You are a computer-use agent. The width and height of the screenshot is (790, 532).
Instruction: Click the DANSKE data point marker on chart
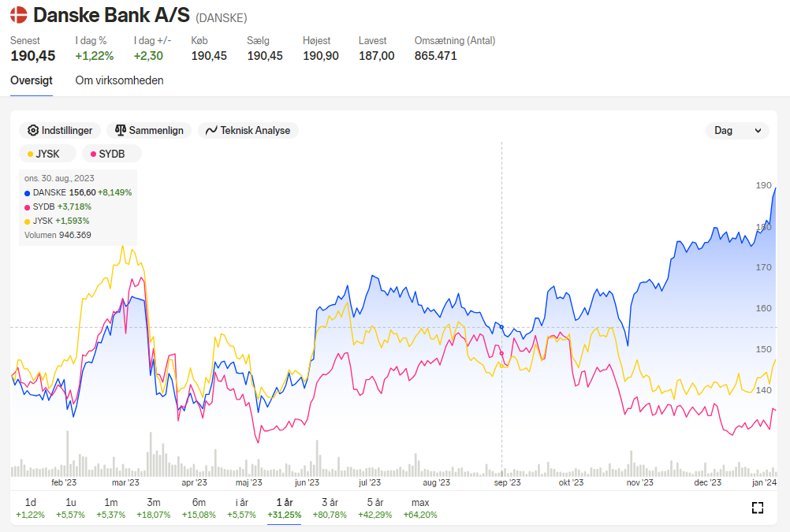[501, 327]
